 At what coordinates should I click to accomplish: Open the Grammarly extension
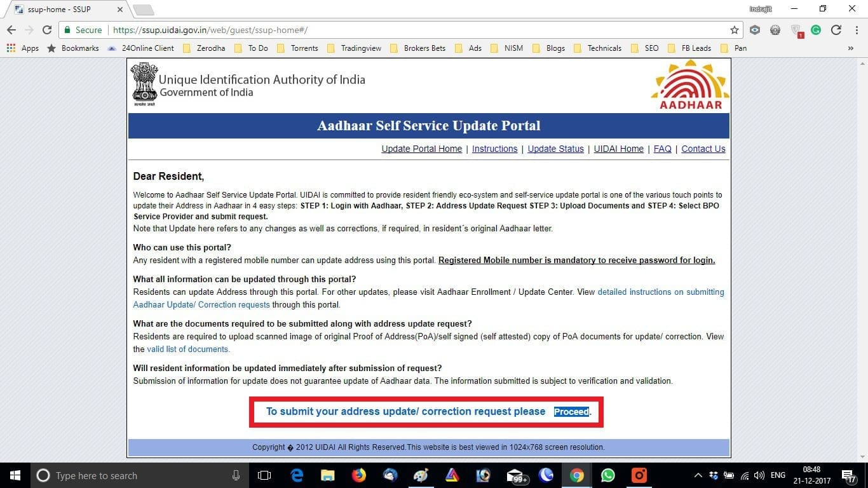click(x=815, y=30)
